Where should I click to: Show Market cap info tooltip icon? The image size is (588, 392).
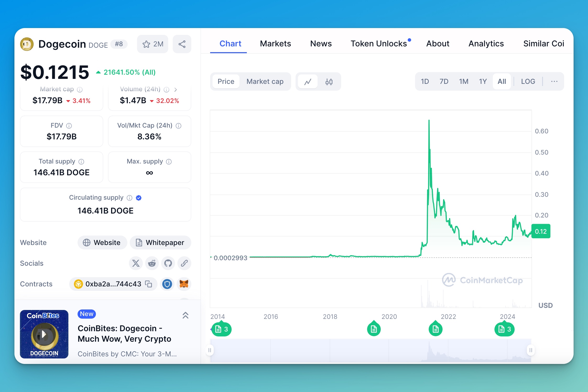coord(80,90)
